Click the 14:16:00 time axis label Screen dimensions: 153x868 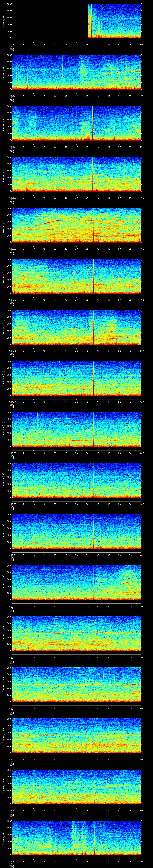(12, 402)
